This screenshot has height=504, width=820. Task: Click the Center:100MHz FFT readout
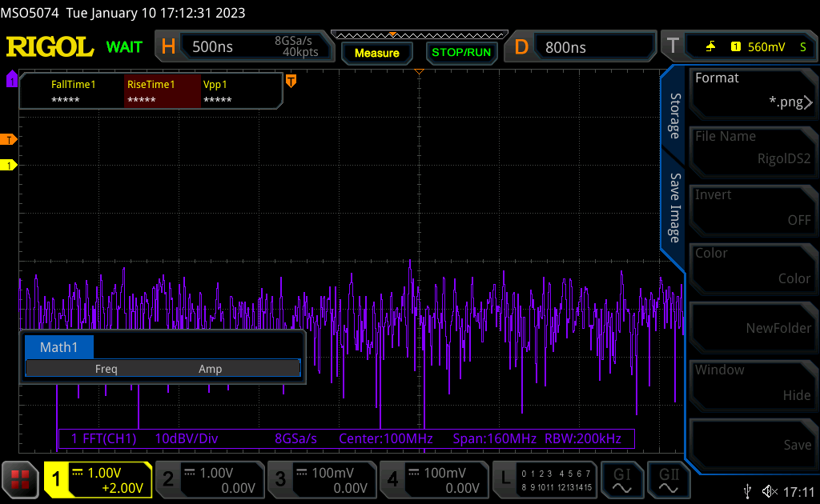click(385, 438)
